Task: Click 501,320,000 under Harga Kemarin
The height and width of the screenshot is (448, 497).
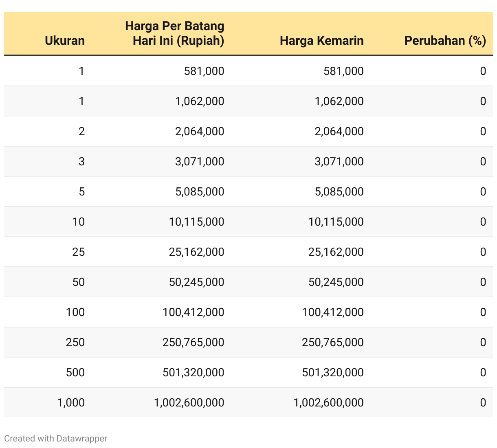Action: point(332,373)
